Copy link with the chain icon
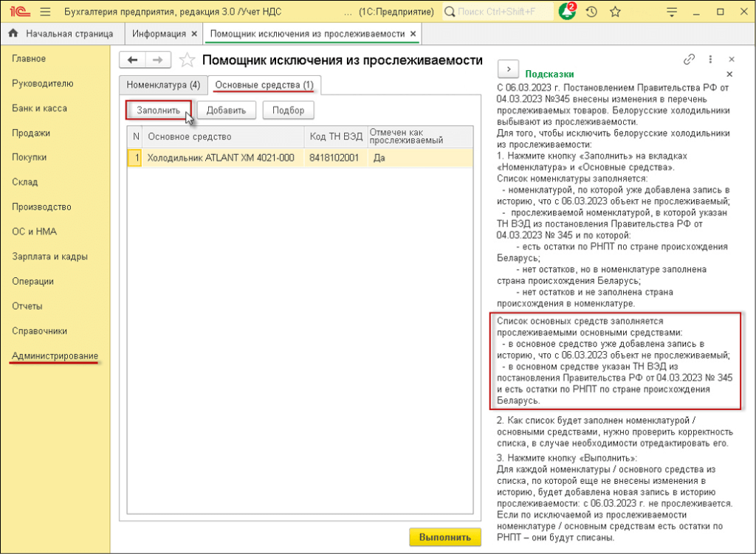The width and height of the screenshot is (756, 554). click(x=689, y=59)
